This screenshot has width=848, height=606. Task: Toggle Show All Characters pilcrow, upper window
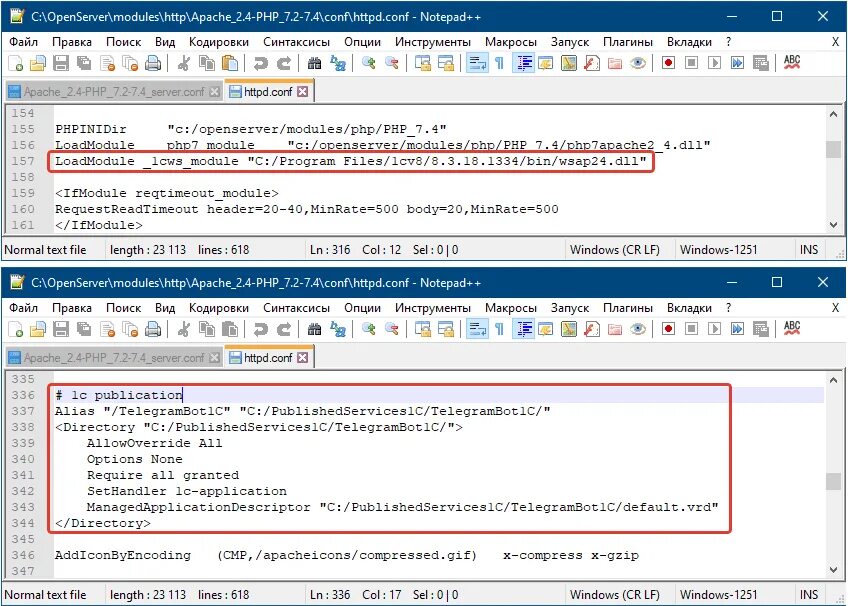coord(500,64)
